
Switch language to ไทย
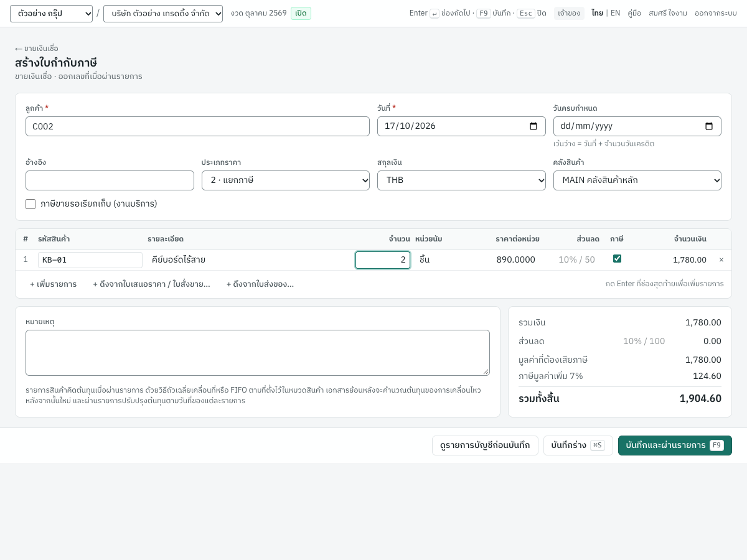(x=597, y=13)
